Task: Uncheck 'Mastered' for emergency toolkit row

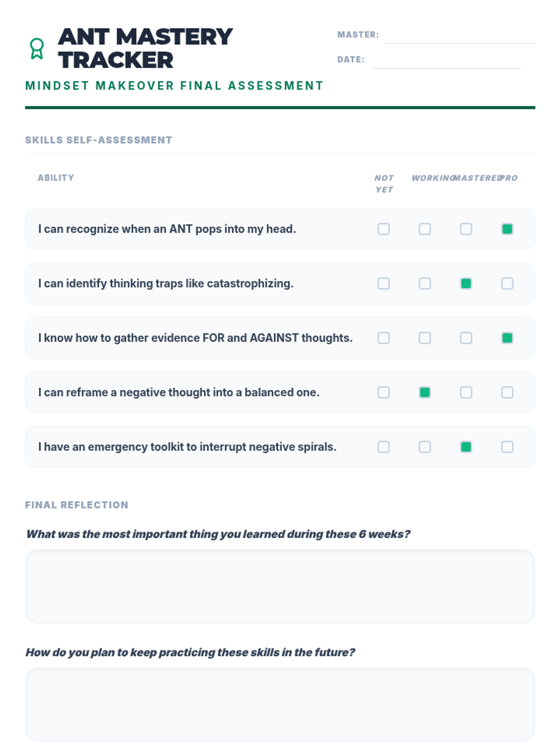Action: (x=466, y=447)
